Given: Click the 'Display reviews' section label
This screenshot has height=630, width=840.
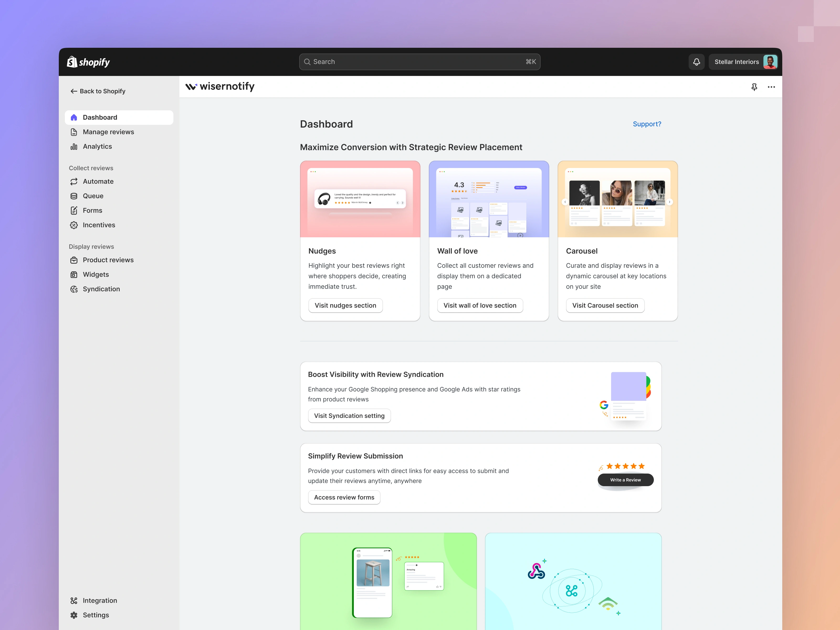Looking at the screenshot, I should [x=91, y=247].
